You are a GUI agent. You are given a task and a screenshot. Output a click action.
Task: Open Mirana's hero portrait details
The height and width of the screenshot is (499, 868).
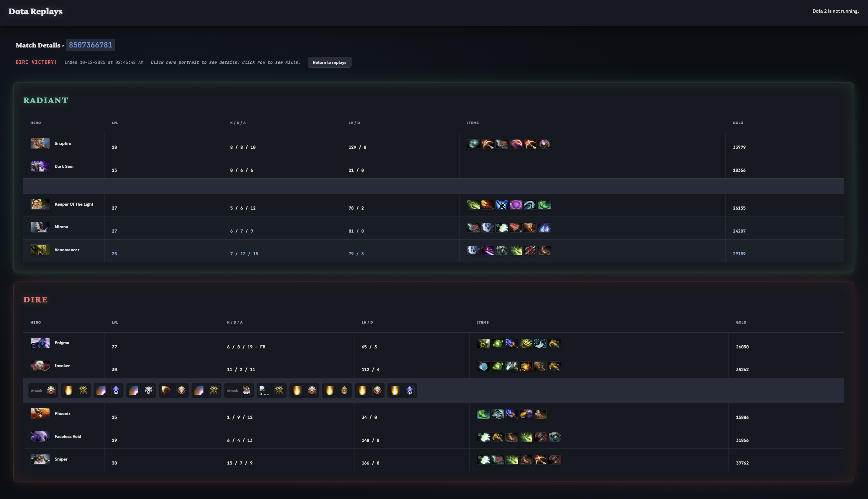pyautogui.click(x=40, y=227)
